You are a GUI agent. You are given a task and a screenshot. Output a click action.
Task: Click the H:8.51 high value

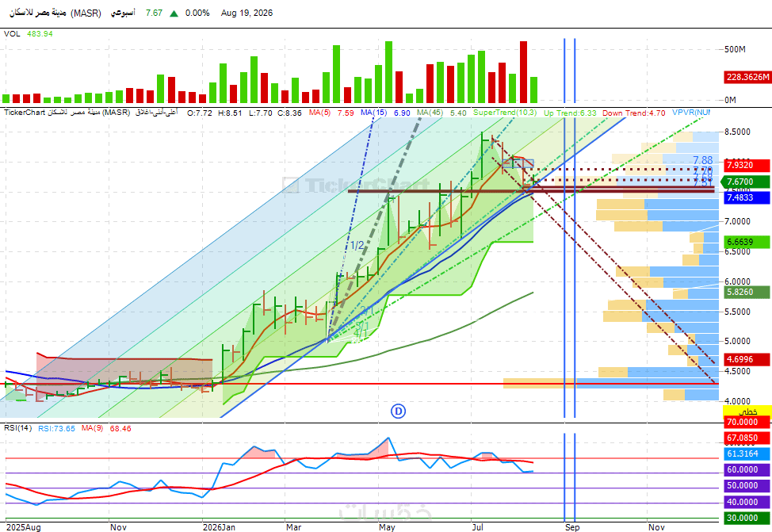click(x=230, y=113)
